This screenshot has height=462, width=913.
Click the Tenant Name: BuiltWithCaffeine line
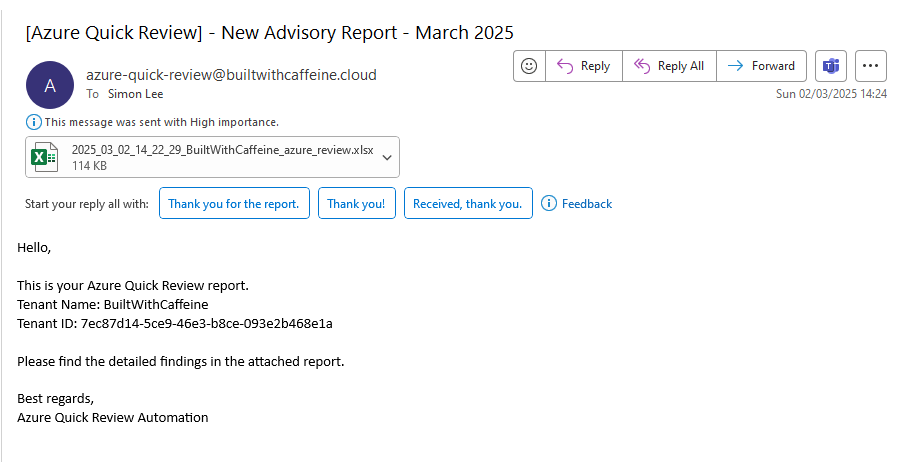[x=112, y=304]
